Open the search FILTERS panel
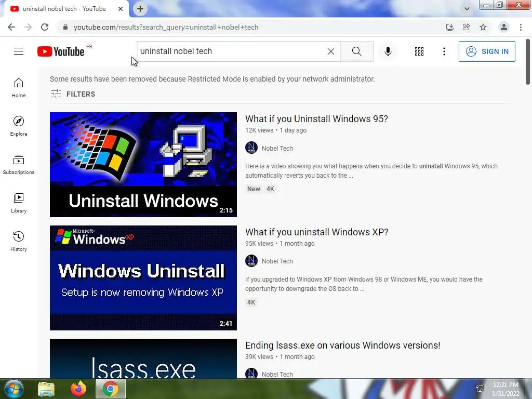This screenshot has height=399, width=532. click(x=73, y=94)
